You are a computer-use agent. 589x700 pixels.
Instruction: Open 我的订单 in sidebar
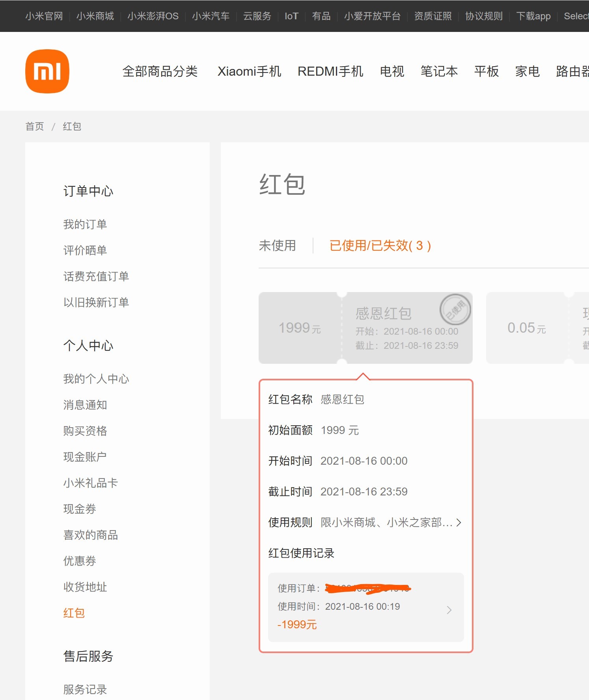click(85, 224)
